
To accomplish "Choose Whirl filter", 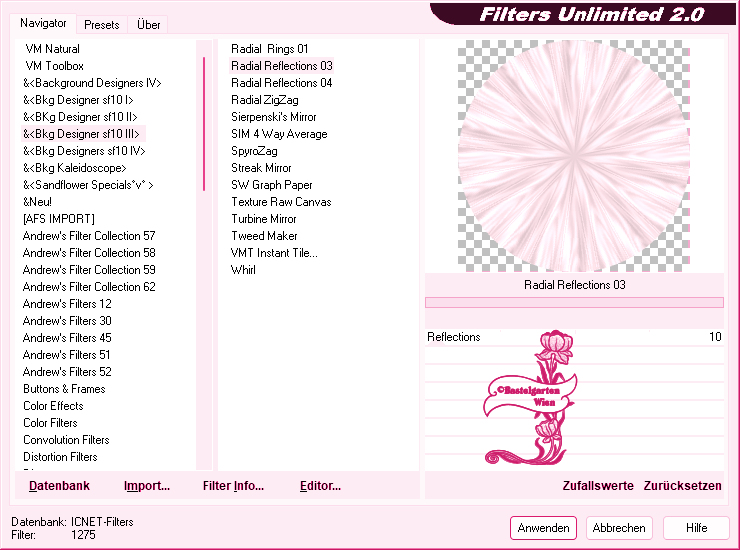I will pos(243,270).
